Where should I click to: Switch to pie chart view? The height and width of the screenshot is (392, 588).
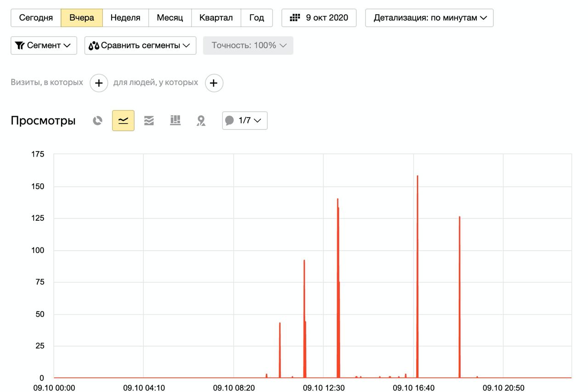pos(97,121)
